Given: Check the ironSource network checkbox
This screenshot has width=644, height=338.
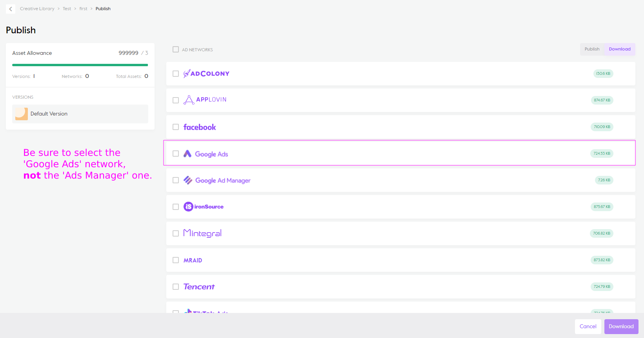Looking at the screenshot, I should tap(176, 207).
